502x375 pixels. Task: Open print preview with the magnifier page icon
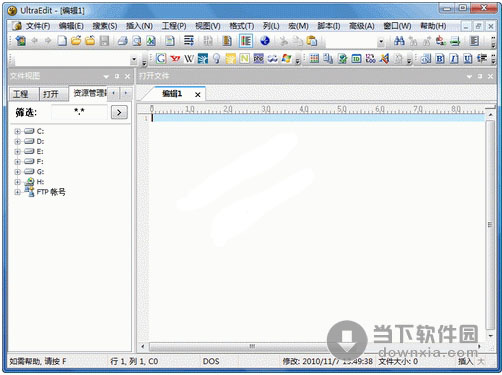click(137, 41)
